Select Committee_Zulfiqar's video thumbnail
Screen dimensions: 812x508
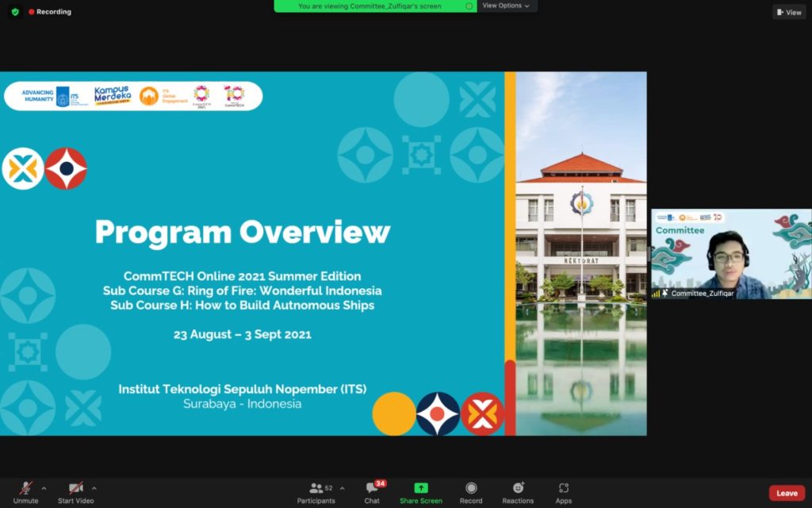tap(730, 250)
